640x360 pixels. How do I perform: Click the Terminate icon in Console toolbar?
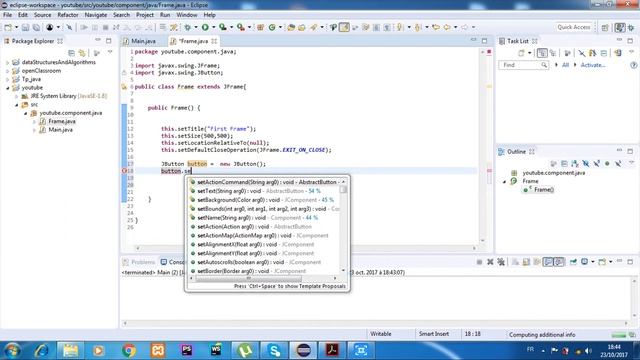[x=479, y=262]
